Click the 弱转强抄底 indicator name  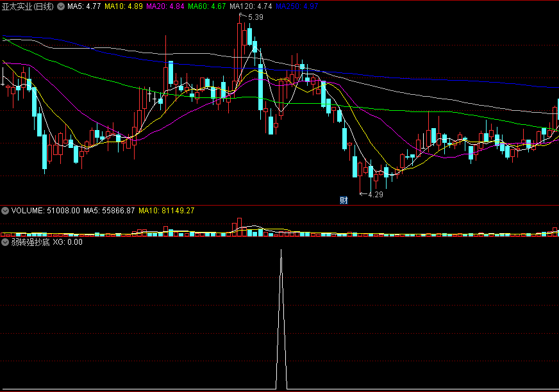(x=30, y=242)
